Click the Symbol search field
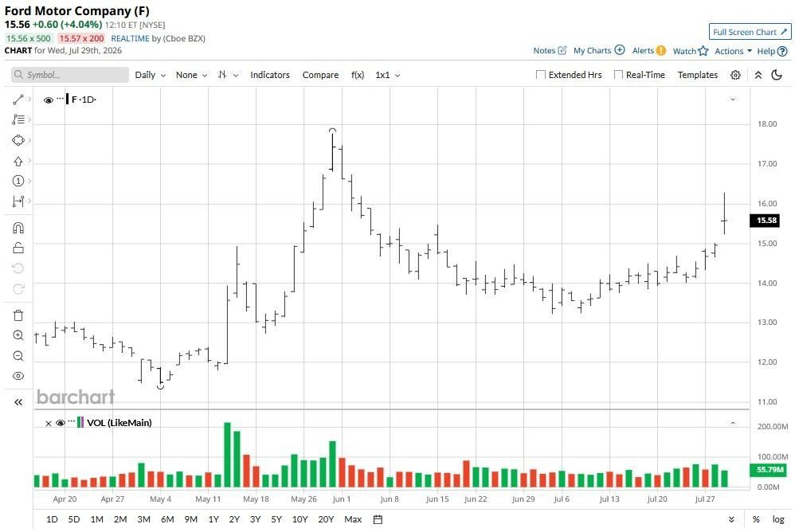The image size is (795, 532). pyautogui.click(x=70, y=75)
